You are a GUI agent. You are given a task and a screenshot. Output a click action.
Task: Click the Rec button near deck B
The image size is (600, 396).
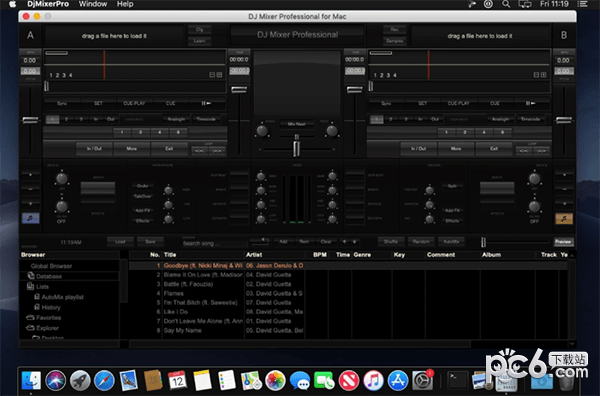[395, 29]
